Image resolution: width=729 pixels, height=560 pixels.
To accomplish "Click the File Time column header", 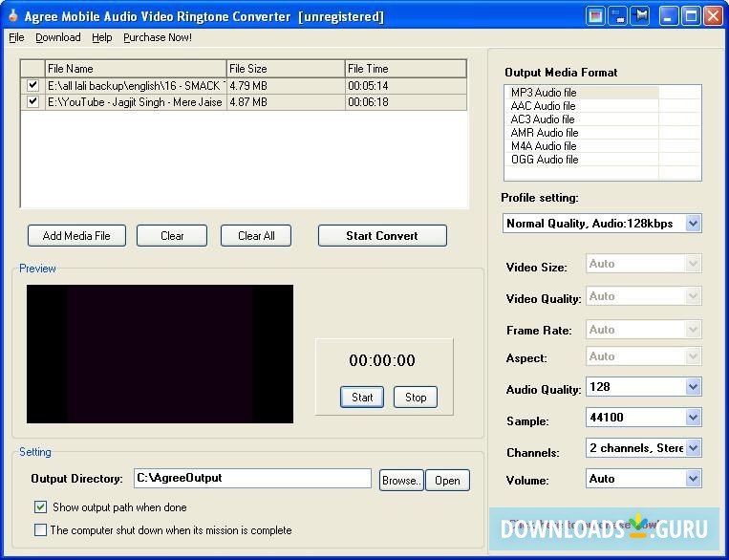I will point(406,69).
